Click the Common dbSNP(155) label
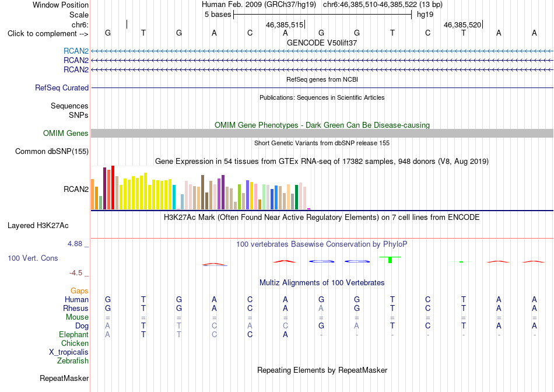554x392 pixels. click(52, 151)
